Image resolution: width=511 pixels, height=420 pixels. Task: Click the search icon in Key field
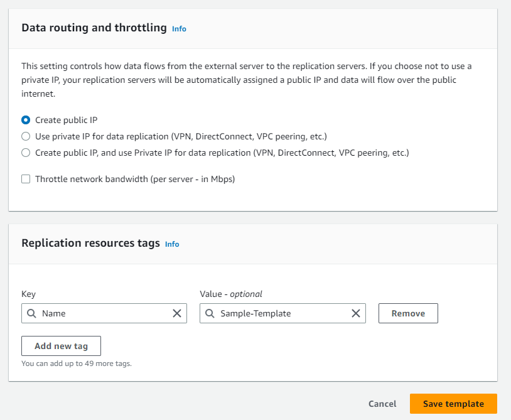tap(31, 313)
